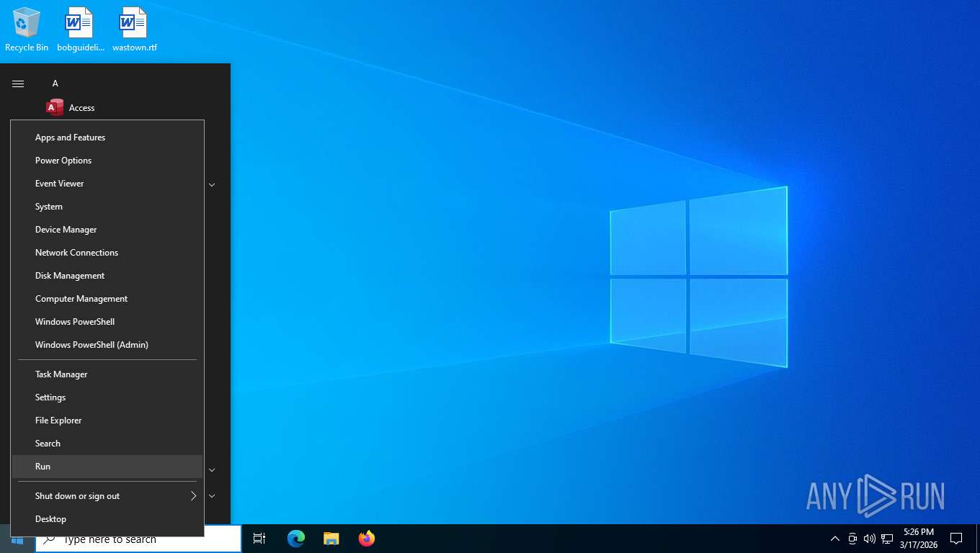
Task: Click the Meet Now tray icon
Action: click(852, 539)
